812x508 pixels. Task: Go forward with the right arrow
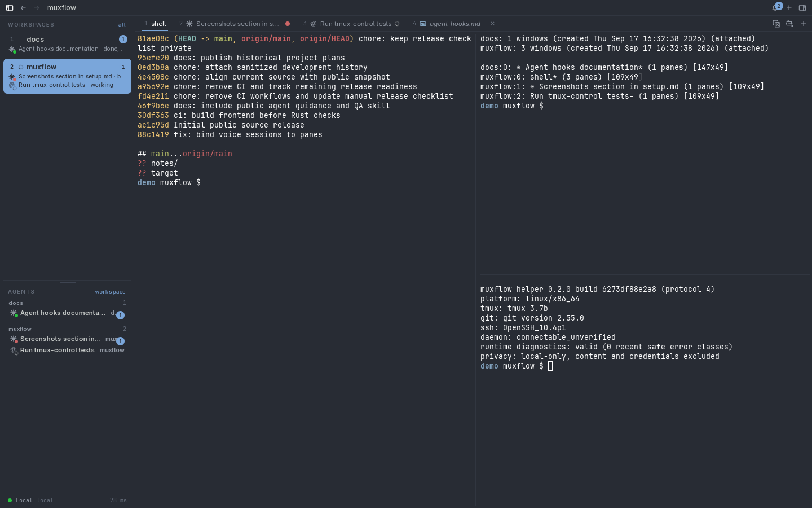37,8
